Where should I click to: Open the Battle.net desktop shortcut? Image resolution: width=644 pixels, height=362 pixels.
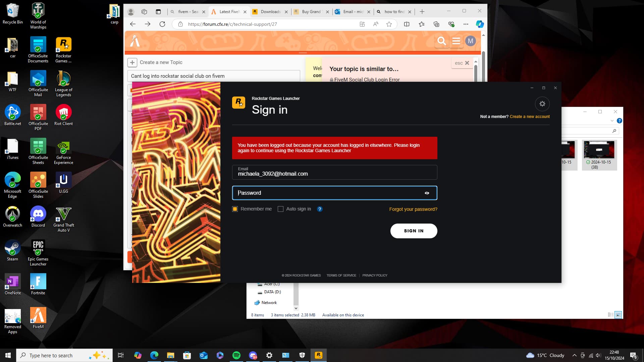[12, 115]
